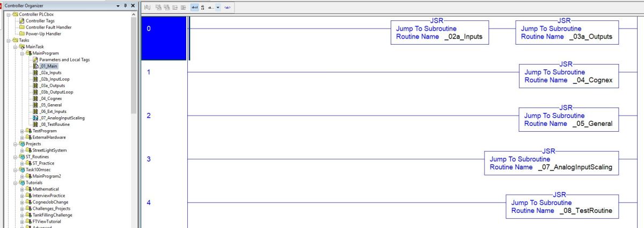The image size is (644, 228).
Task: Pin the Controller Organizer panel with auto-hide
Action: (x=126, y=5)
